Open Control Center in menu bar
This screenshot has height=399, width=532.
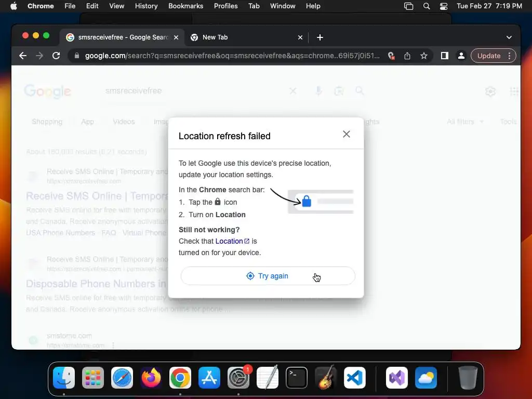coord(444,6)
